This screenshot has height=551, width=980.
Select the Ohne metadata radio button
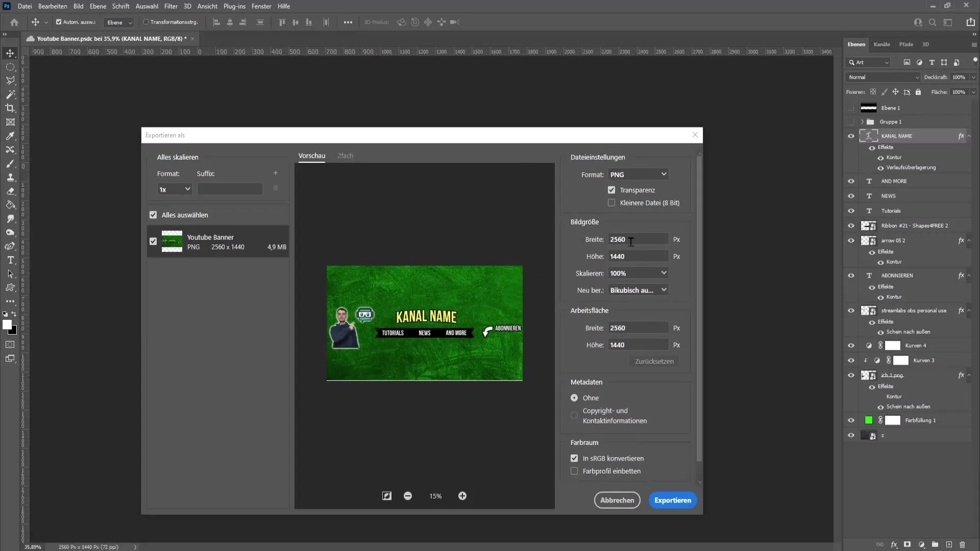(574, 398)
